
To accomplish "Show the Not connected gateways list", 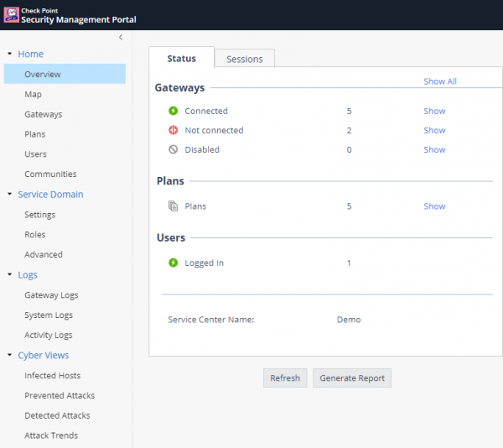I will click(x=434, y=130).
